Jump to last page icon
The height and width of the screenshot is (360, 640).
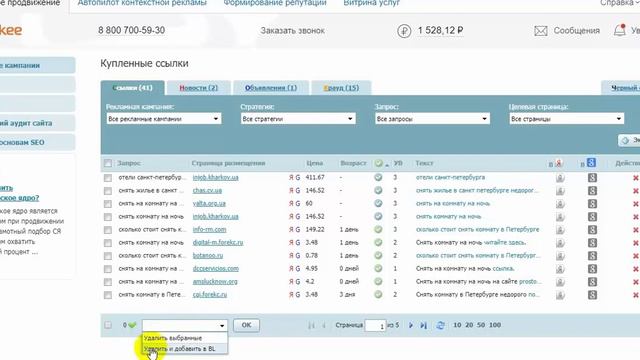[x=424, y=325]
